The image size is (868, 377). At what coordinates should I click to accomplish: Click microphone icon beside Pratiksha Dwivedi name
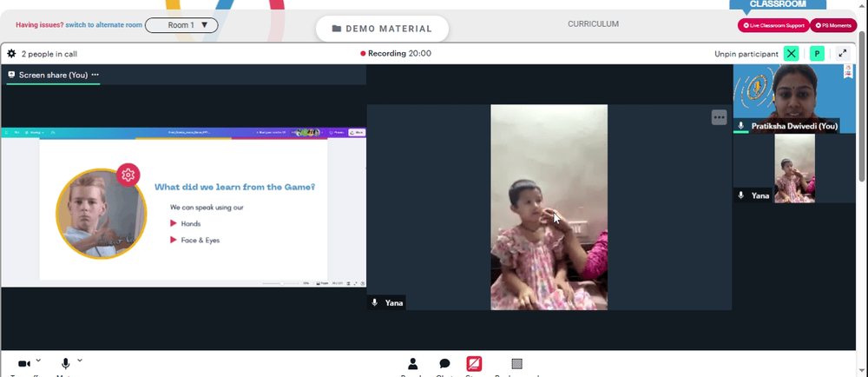[x=740, y=126]
